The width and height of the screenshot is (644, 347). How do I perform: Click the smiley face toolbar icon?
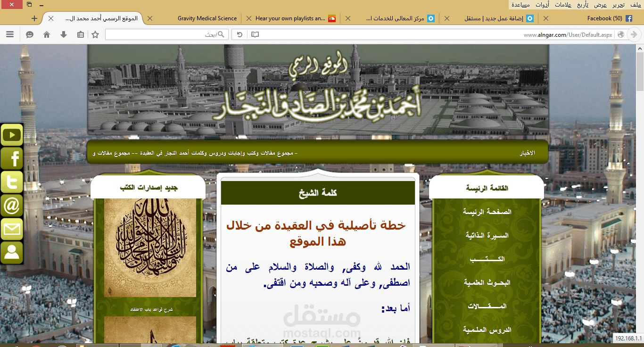point(30,34)
